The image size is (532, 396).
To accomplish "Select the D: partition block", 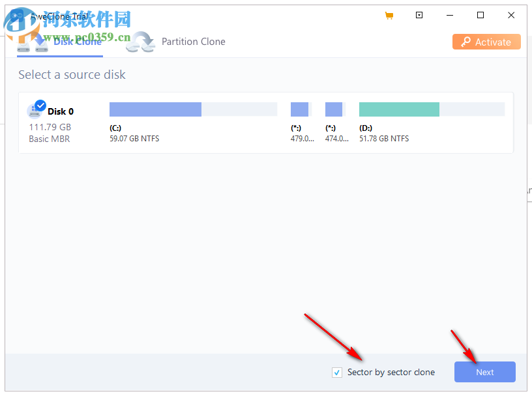I will 398,109.
